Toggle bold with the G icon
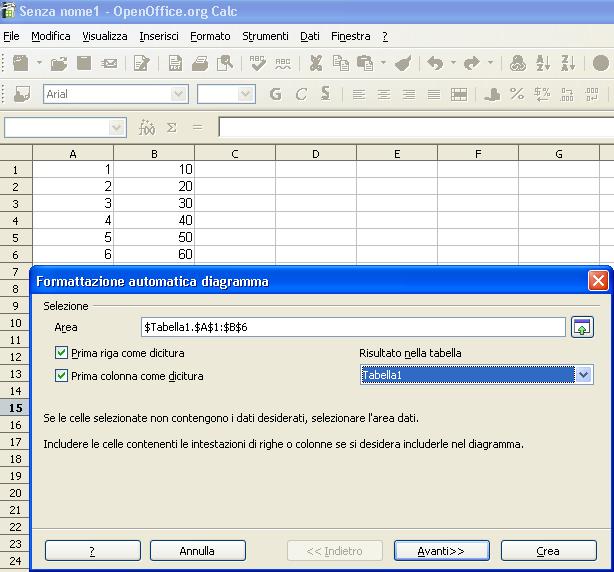 point(275,94)
